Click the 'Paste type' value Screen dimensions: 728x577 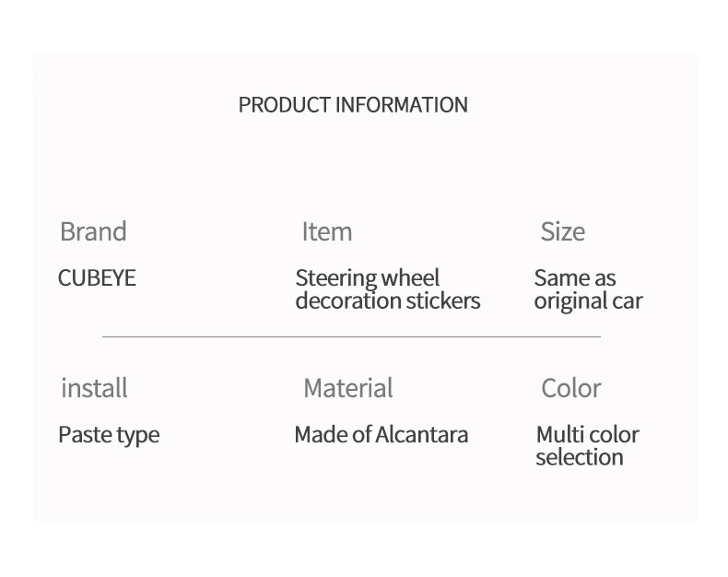[109, 435]
